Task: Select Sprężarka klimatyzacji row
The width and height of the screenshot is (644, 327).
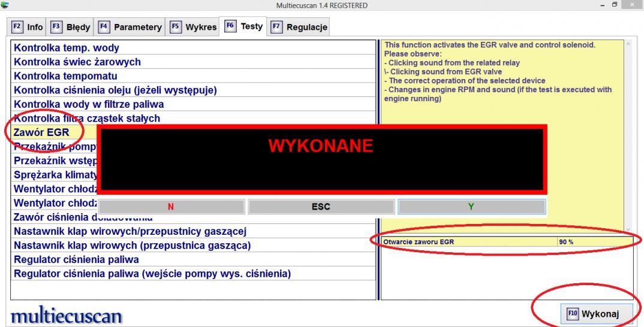Action: click(54, 175)
